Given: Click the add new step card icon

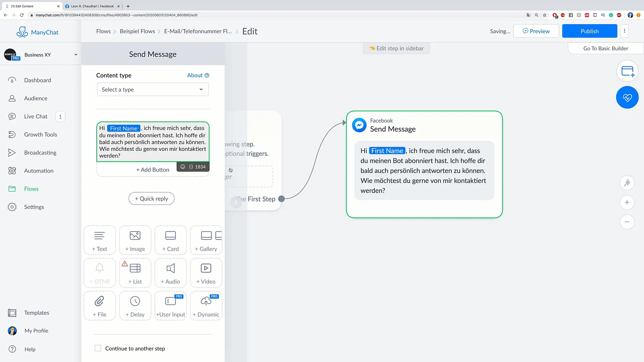Looking at the screenshot, I should [x=627, y=71].
